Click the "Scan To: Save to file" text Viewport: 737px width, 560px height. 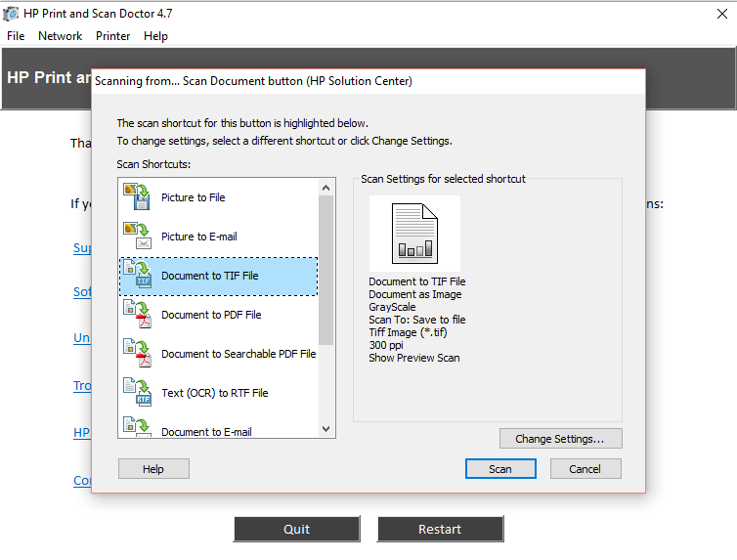point(417,320)
